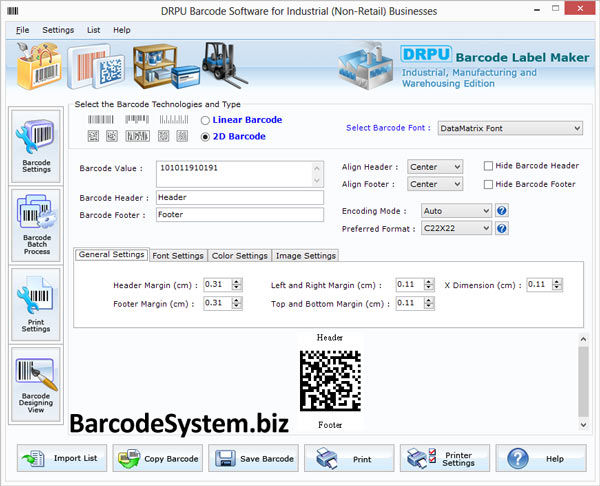Click the Barcode Header input field
Image resolution: width=600 pixels, height=486 pixels.
coord(240,197)
